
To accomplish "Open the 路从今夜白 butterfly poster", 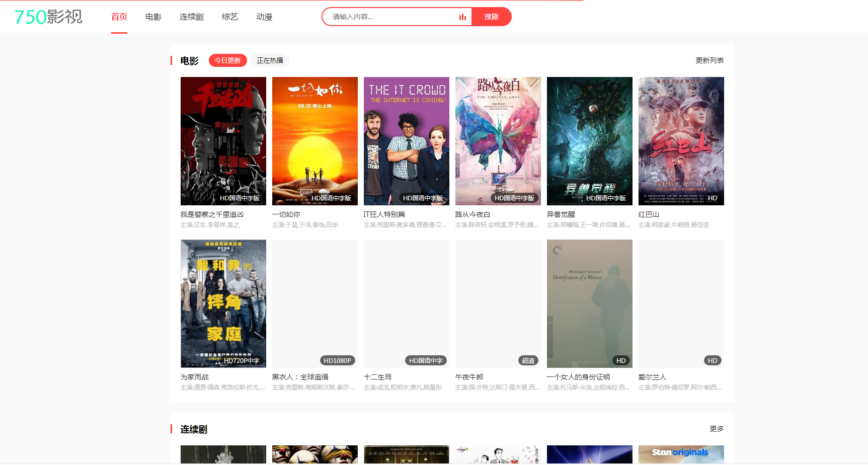I will click(x=498, y=141).
